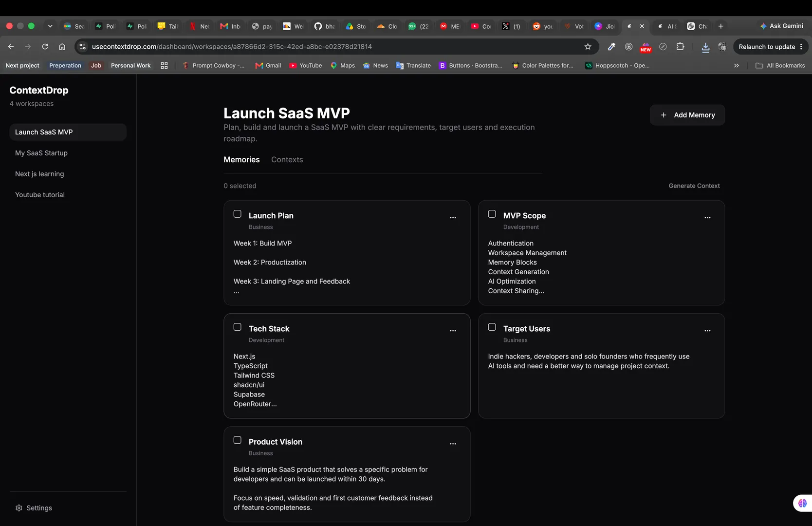Open the Color Palettes bookmark

543,65
